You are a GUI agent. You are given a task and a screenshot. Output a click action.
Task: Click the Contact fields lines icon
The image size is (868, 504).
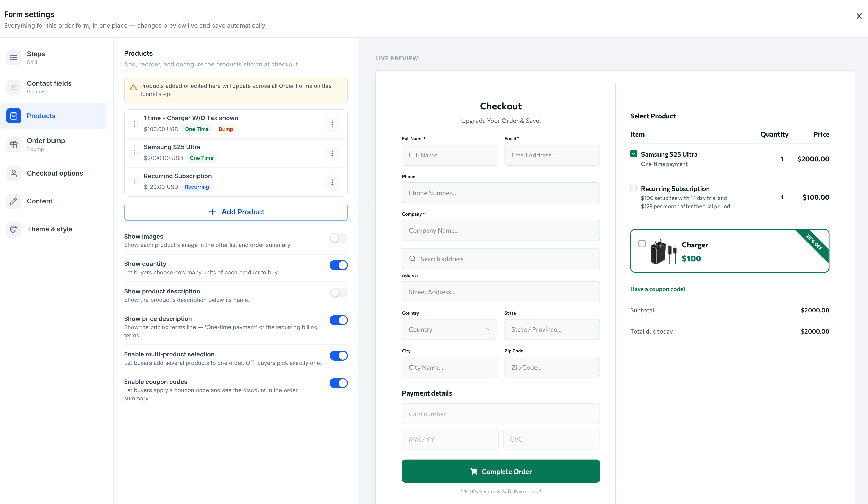14,87
